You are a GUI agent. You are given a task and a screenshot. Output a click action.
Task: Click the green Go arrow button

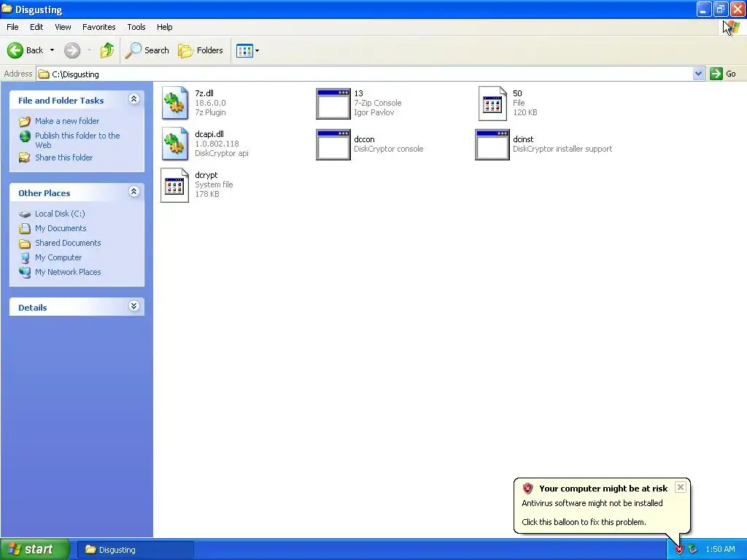[x=716, y=74]
